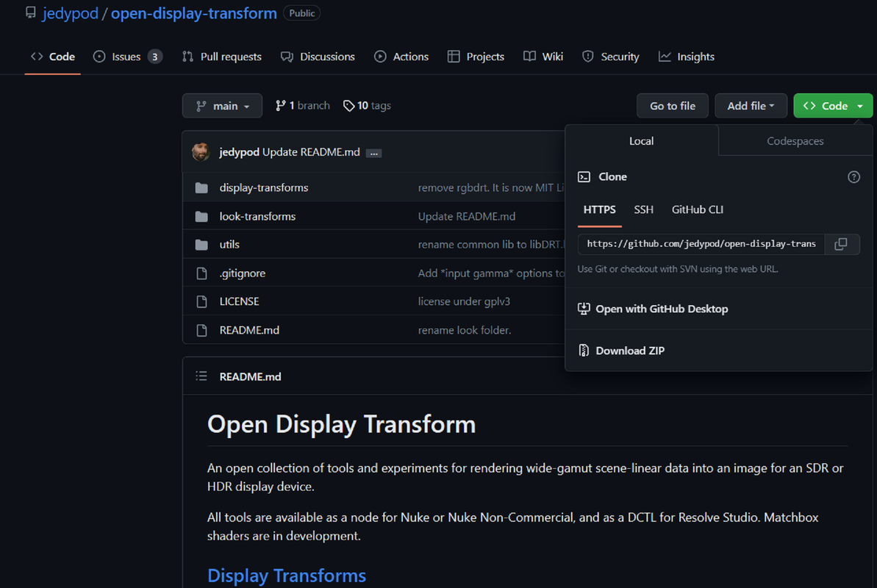877x588 pixels.
Task: Click the Clone terminal icon
Action: point(584,177)
